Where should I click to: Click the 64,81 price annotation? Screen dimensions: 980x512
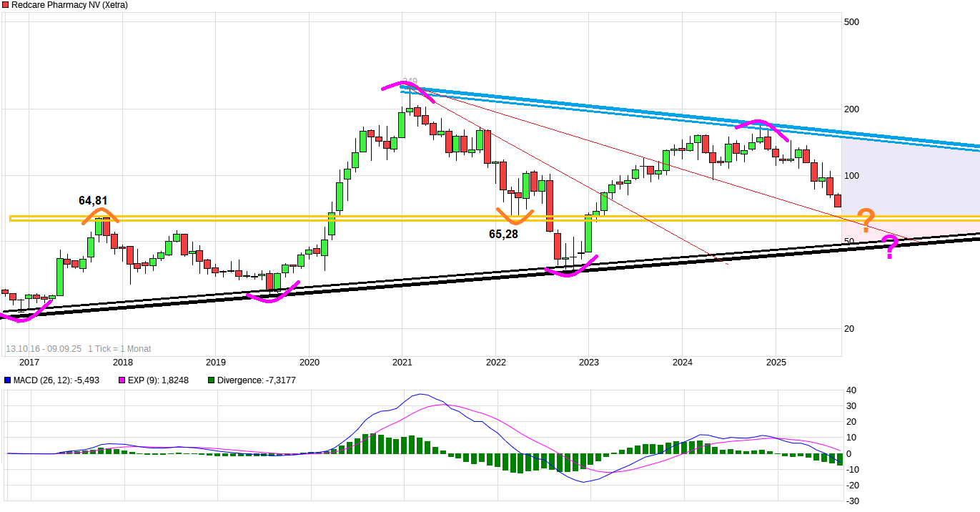(x=93, y=200)
